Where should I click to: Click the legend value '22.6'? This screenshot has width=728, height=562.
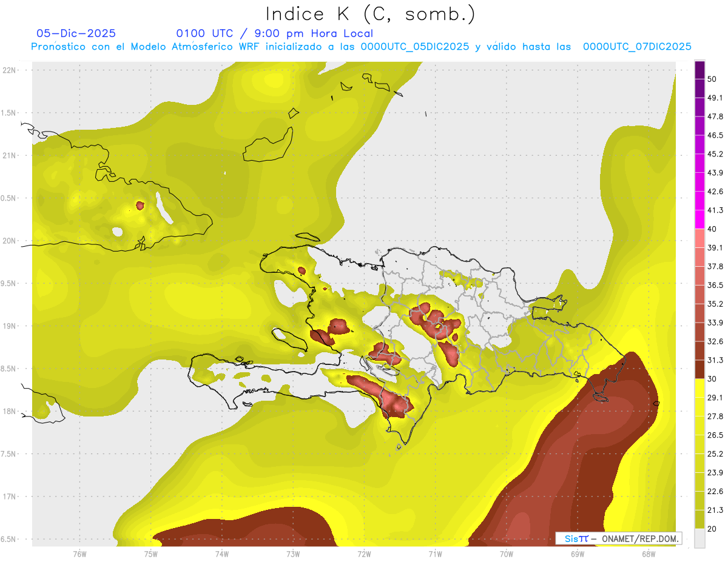[715, 492]
